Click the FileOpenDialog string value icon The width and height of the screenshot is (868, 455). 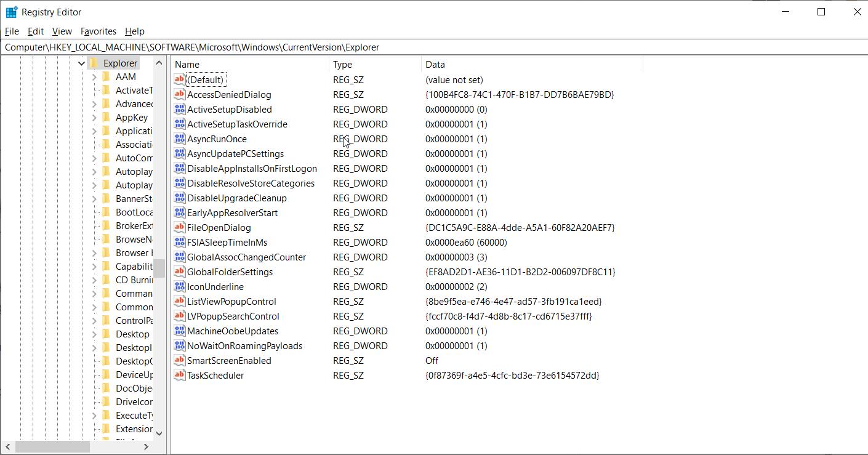(x=179, y=227)
